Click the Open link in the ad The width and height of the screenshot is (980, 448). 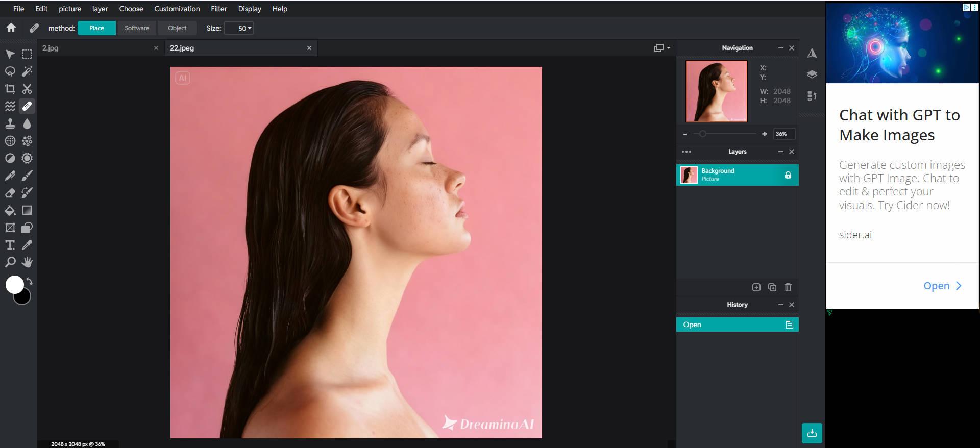click(x=942, y=286)
